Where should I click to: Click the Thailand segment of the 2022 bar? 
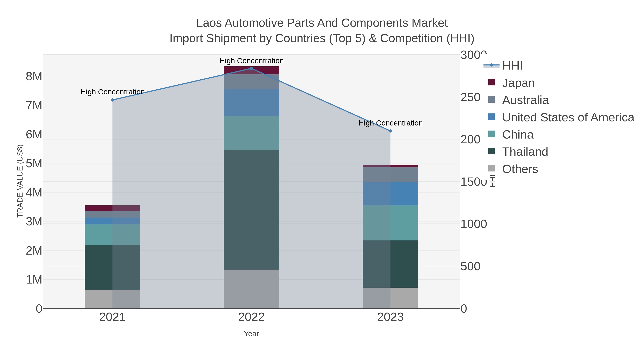click(251, 210)
